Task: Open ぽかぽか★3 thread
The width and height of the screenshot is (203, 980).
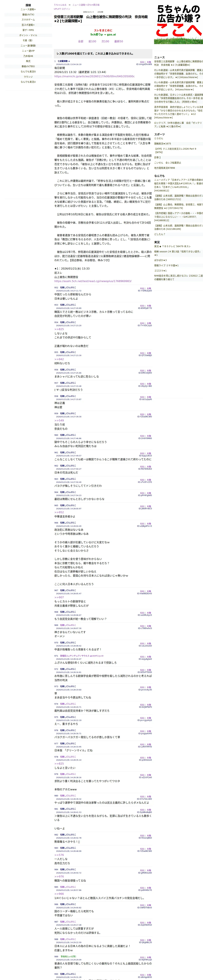Action: (160, 260)
